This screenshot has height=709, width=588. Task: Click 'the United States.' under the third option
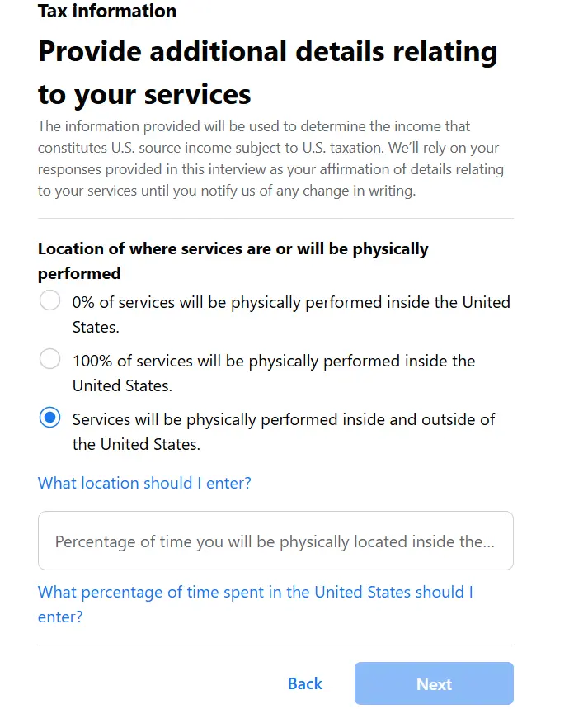tap(136, 444)
